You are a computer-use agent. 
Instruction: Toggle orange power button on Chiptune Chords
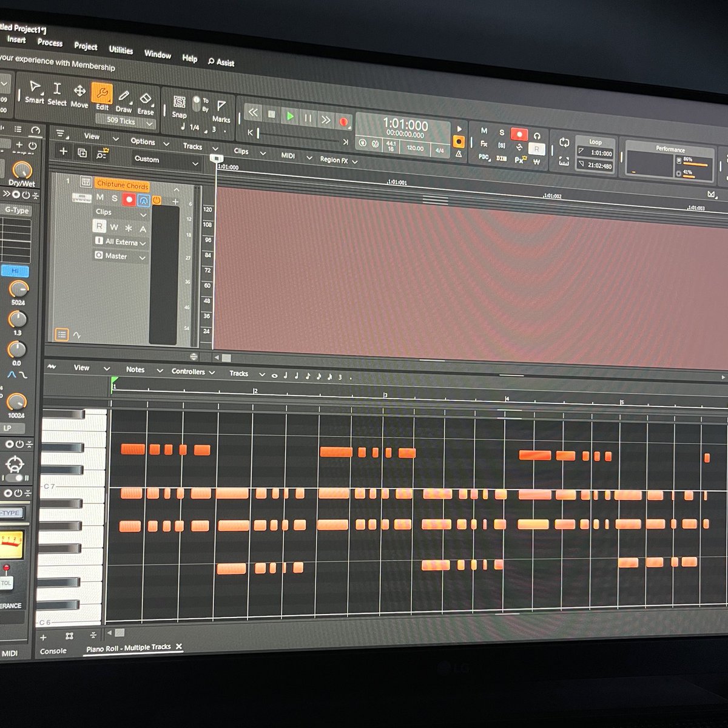[x=156, y=200]
